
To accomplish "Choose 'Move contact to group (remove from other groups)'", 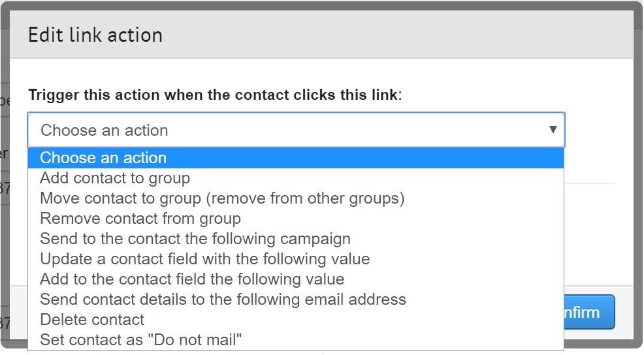I will [222, 198].
